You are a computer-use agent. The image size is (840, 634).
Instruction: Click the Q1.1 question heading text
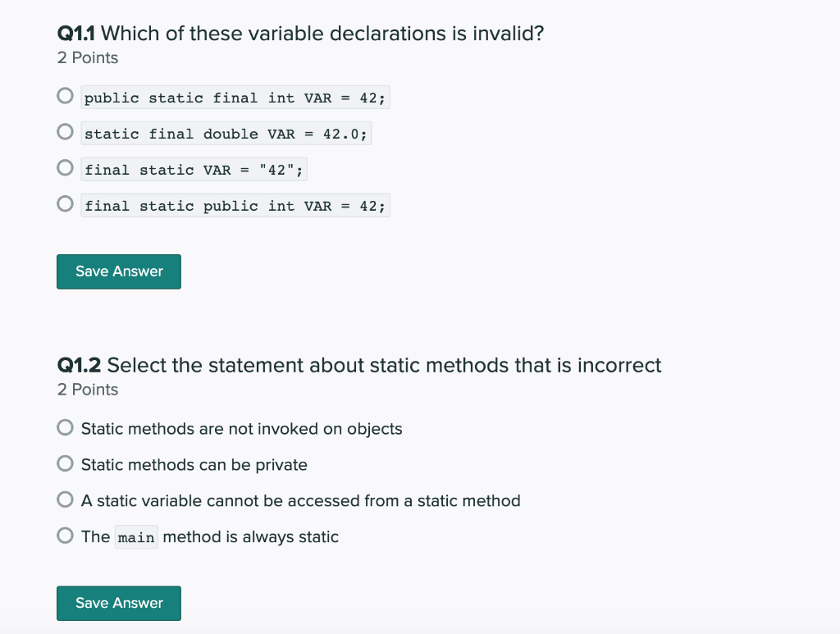299,34
